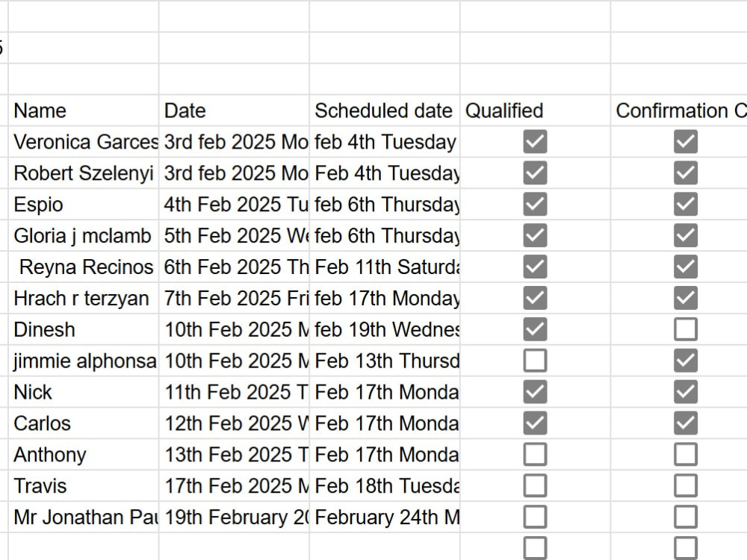This screenshot has width=747, height=560.
Task: Uncheck Confirmation box for Carlos row
Action: click(686, 423)
